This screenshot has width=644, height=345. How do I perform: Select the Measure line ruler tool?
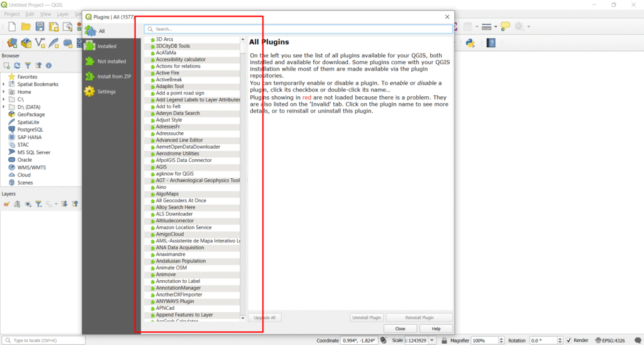487,27
